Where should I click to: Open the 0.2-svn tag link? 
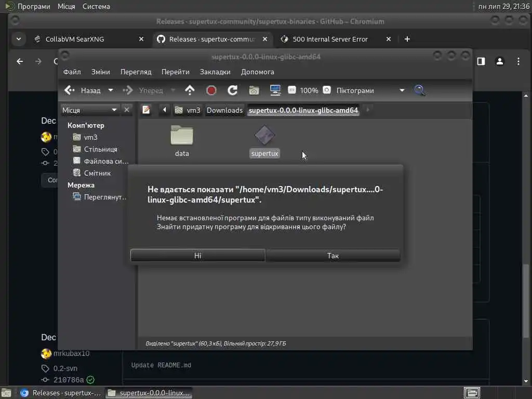coord(65,368)
